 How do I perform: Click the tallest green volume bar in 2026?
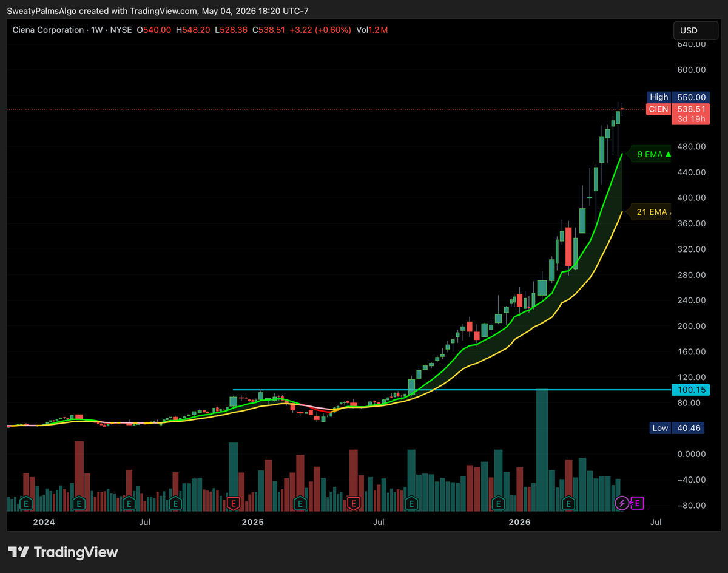542,450
